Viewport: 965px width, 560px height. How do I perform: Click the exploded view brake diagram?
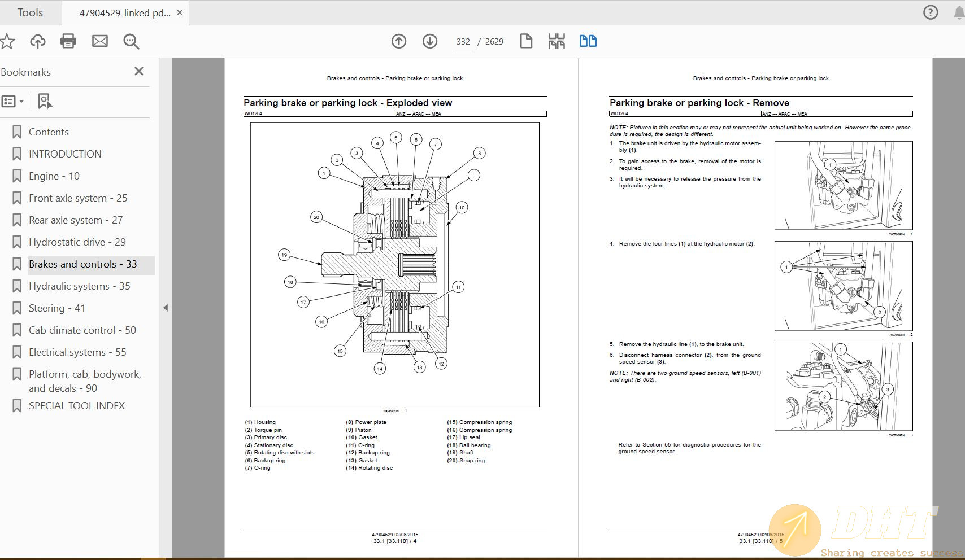pyautogui.click(x=395, y=264)
